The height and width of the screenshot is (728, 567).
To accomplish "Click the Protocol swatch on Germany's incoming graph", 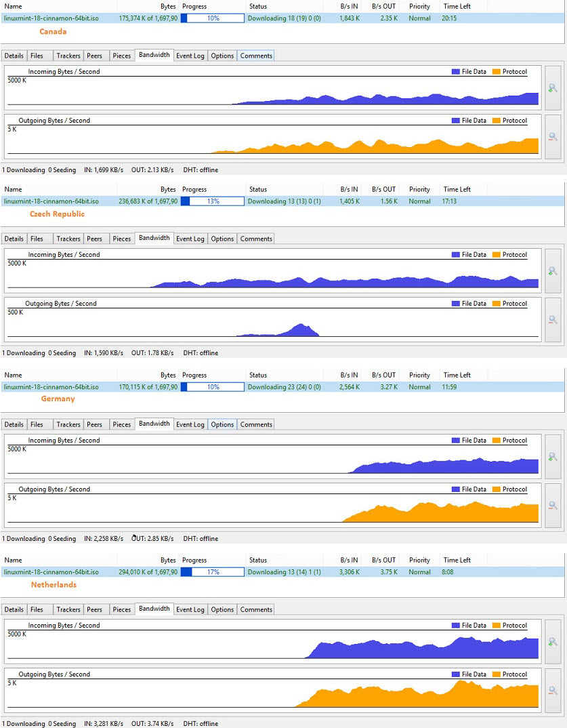I will (496, 441).
